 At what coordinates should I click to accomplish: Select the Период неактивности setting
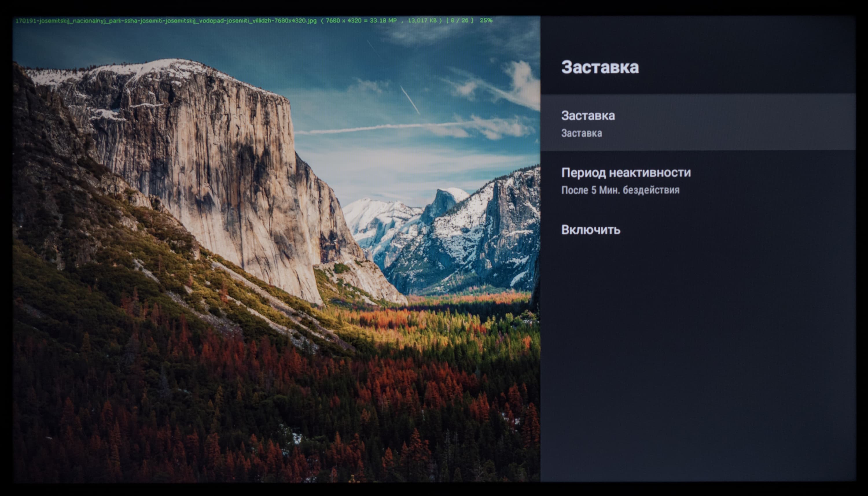pyautogui.click(x=626, y=173)
